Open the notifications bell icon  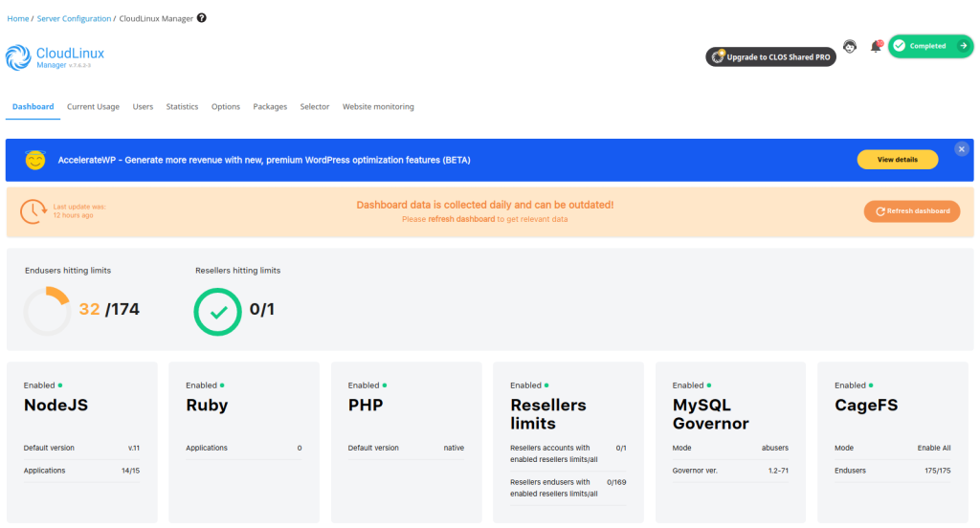[x=875, y=47]
